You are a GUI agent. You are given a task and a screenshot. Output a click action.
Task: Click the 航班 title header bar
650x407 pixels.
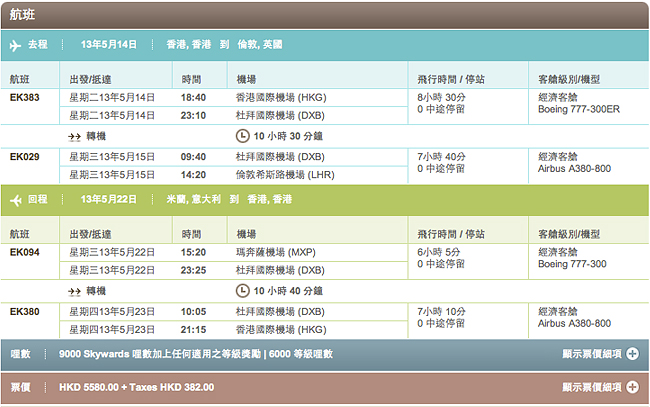click(325, 14)
